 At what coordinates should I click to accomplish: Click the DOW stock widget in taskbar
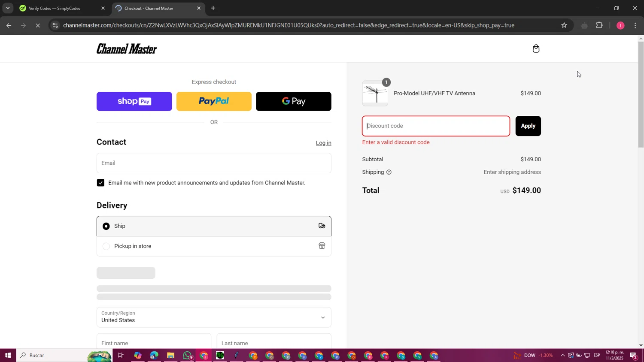point(533,355)
